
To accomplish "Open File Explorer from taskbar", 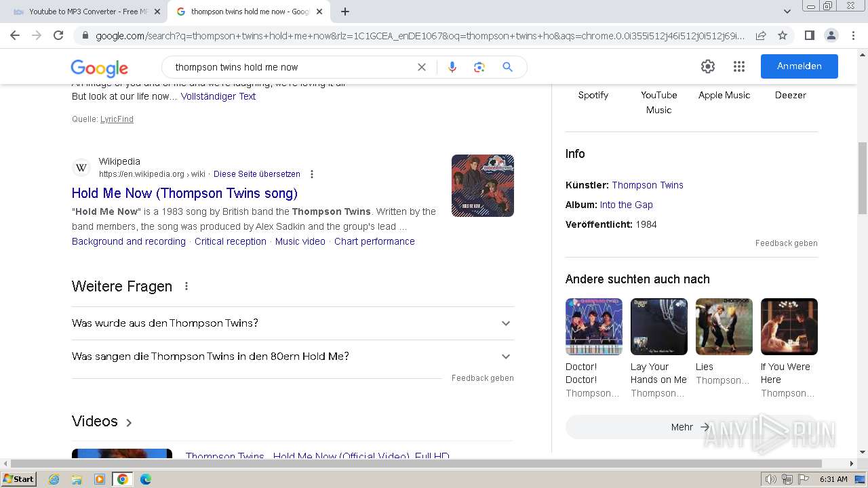I will pos(77,479).
